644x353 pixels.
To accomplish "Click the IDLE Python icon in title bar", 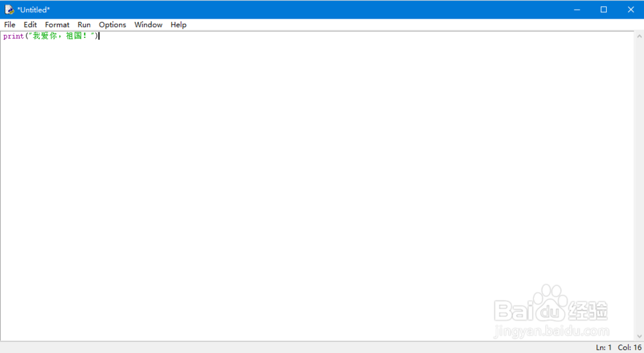I will point(9,10).
